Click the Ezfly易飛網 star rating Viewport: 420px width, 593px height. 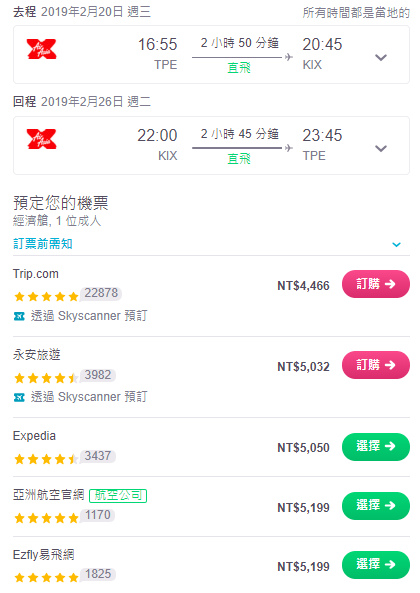46,577
